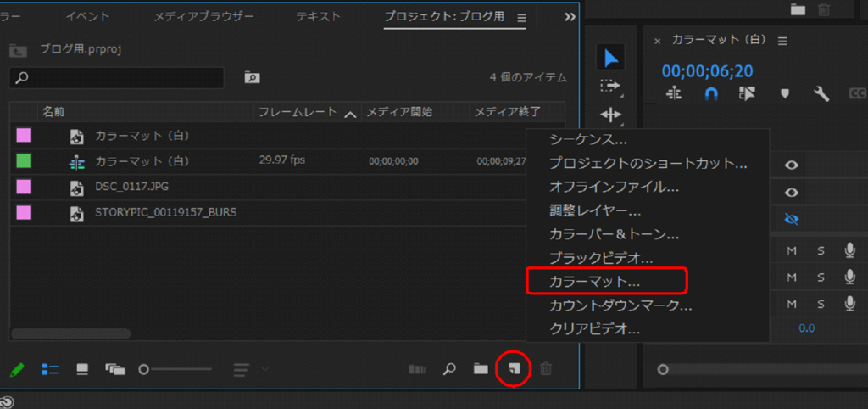Select the Selection tool arrow
Screen dimensions: 868x409
pos(610,58)
